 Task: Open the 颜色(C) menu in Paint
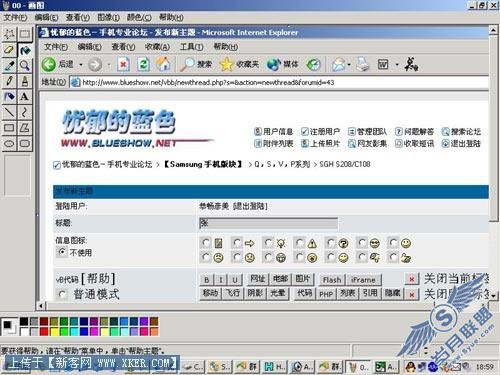[139, 17]
